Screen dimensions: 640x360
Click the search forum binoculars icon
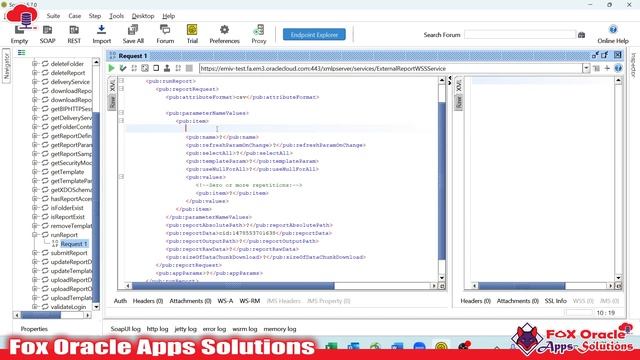tap(582, 35)
